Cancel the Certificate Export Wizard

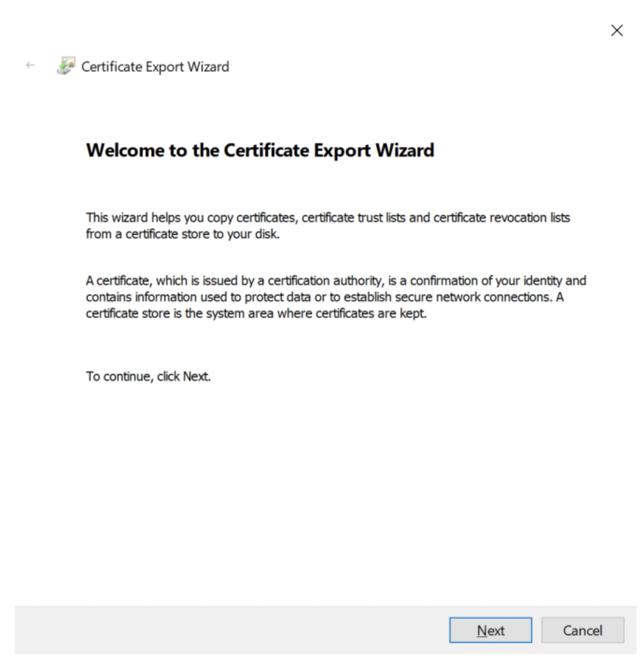[582, 630]
